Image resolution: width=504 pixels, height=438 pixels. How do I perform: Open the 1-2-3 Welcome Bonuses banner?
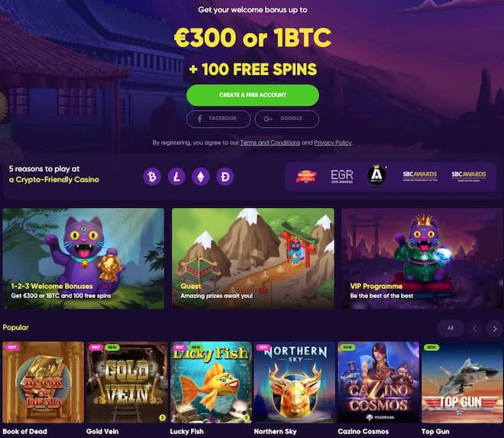[x=83, y=258]
